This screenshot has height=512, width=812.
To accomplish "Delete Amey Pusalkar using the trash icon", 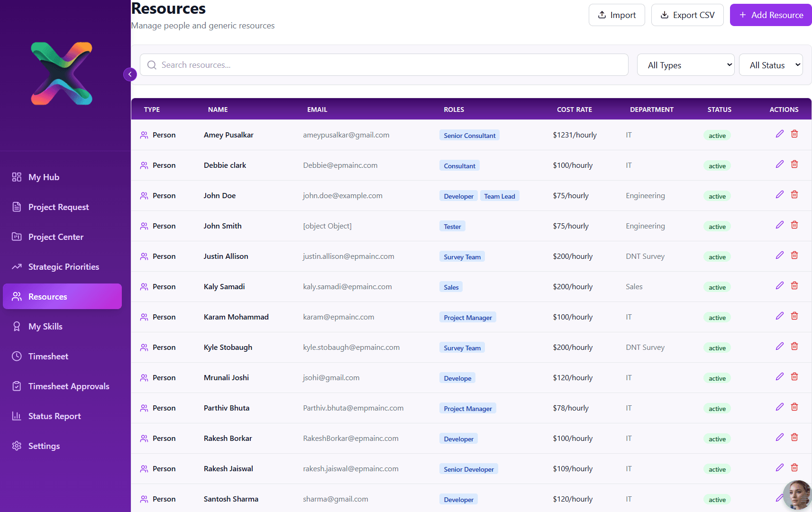I will pyautogui.click(x=794, y=134).
